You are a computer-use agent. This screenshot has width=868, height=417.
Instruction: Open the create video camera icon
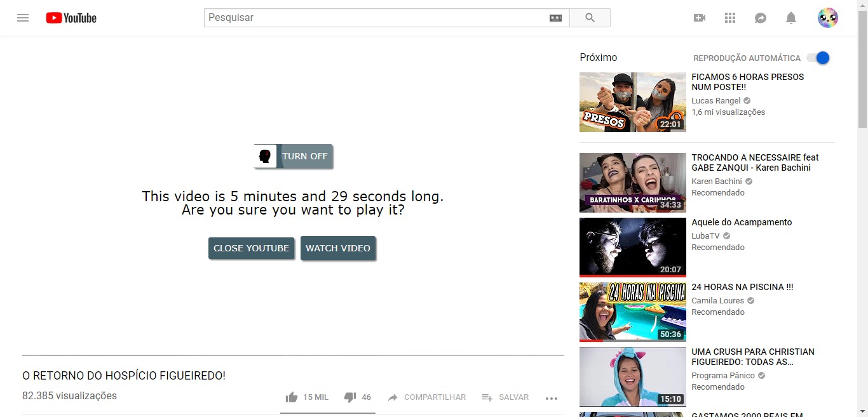pyautogui.click(x=700, y=18)
